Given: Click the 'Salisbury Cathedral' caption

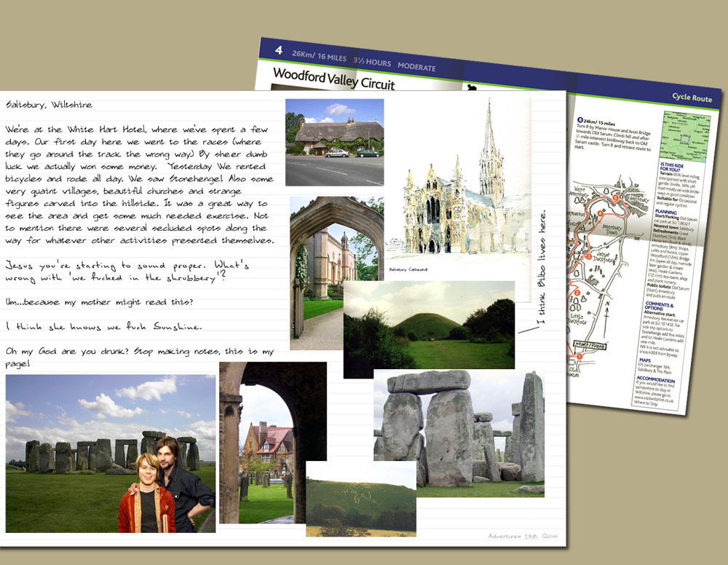Looking at the screenshot, I should [408, 269].
